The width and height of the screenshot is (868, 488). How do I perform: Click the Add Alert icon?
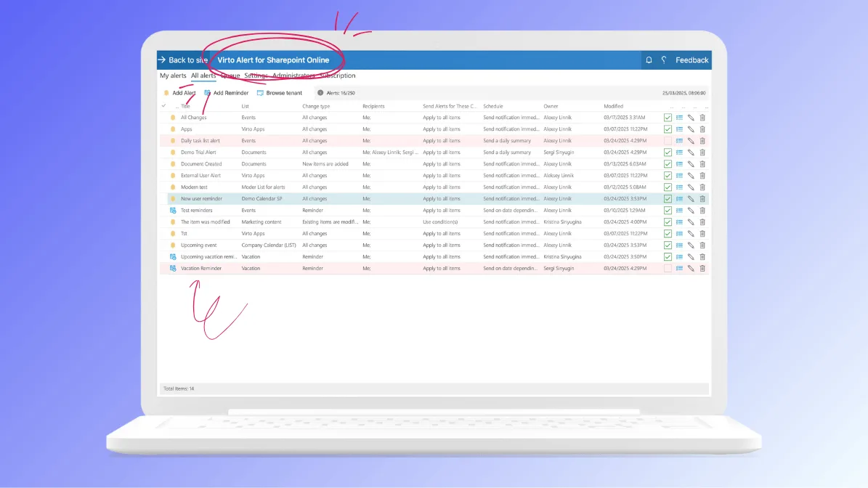click(x=168, y=93)
